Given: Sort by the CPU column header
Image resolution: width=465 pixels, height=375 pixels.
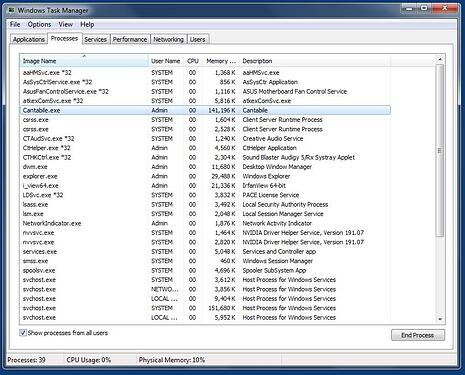Looking at the screenshot, I should point(193,61).
